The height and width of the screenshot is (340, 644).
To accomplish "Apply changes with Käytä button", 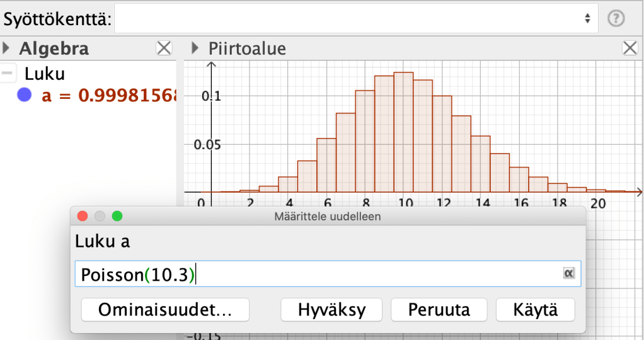I will click(535, 310).
